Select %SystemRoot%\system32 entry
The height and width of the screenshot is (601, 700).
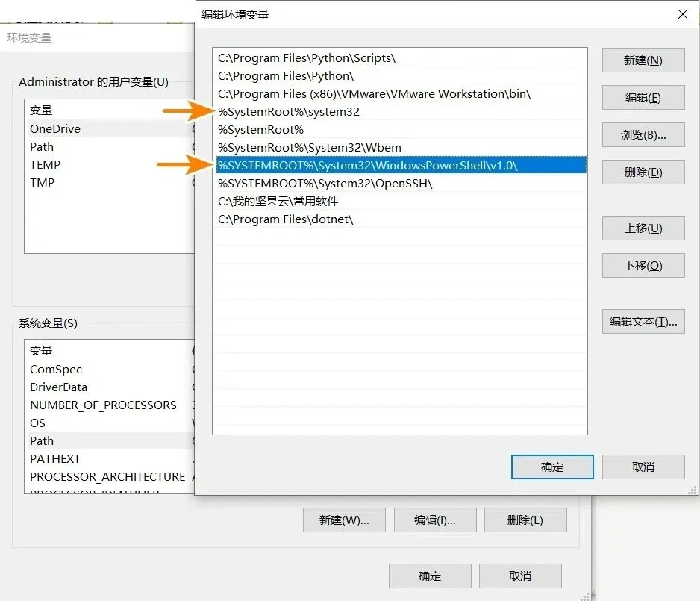pyautogui.click(x=401, y=112)
